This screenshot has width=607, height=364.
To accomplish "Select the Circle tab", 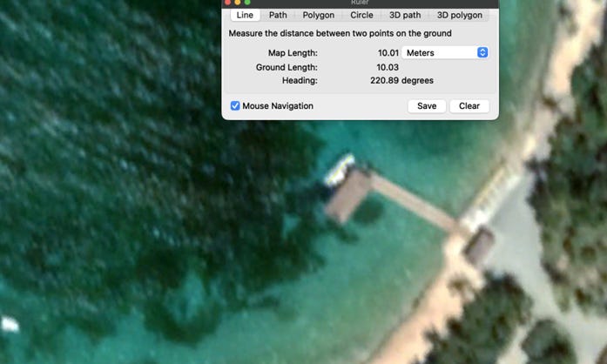I will click(x=361, y=15).
